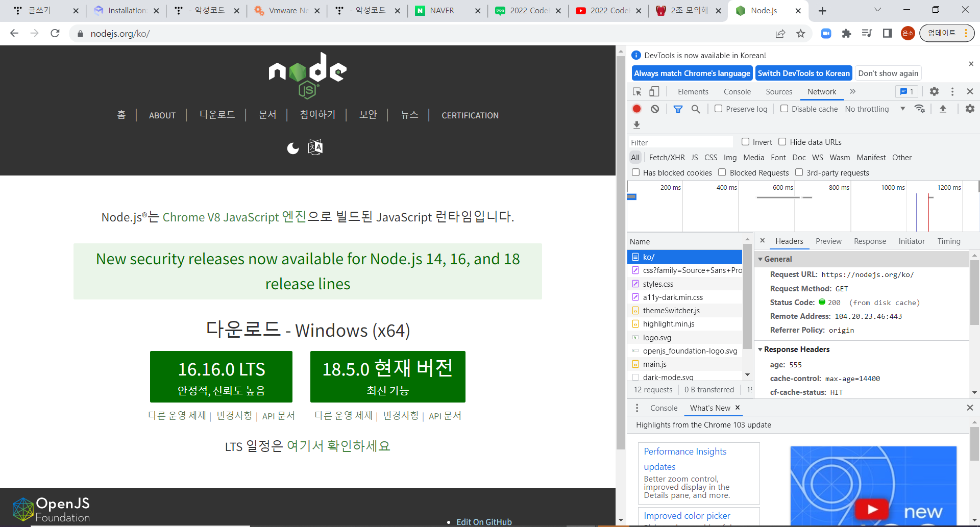Open Network panel settings gear
The image size is (980, 527).
970,109
